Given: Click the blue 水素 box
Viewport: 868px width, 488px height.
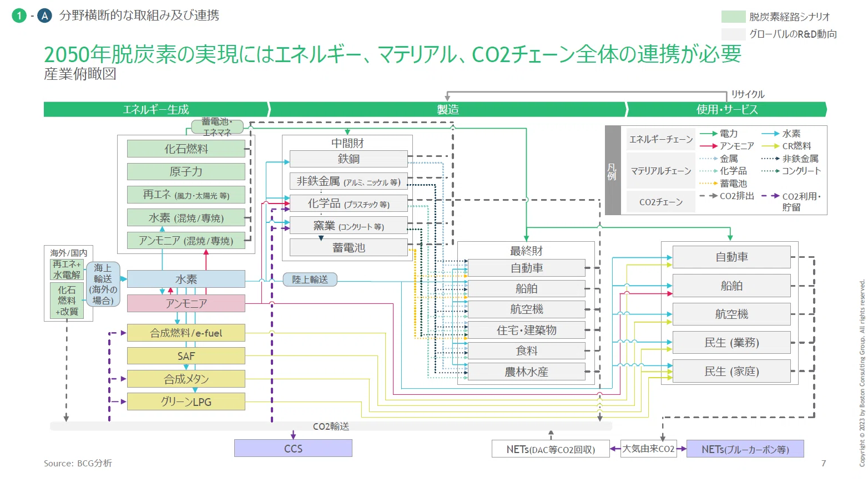Looking at the screenshot, I should pos(186,279).
